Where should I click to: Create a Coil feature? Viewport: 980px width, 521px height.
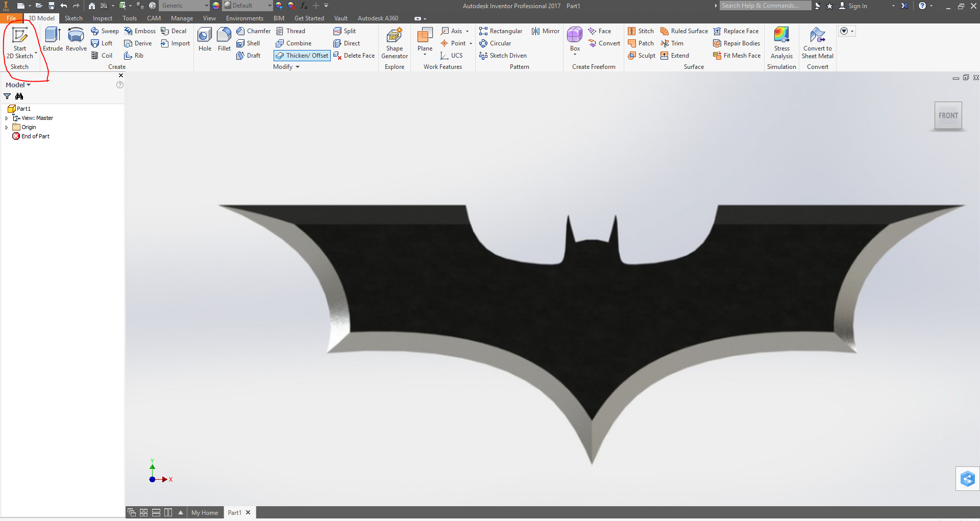click(102, 56)
